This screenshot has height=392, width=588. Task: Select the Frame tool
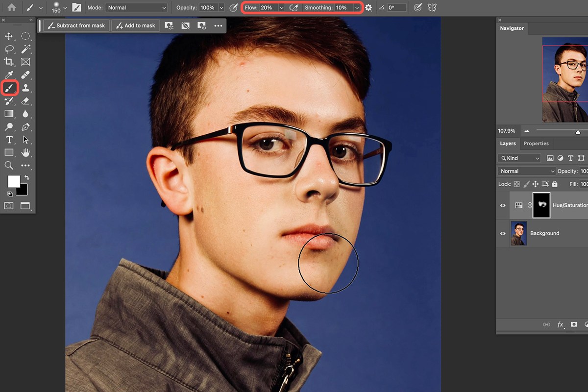pyautogui.click(x=25, y=62)
